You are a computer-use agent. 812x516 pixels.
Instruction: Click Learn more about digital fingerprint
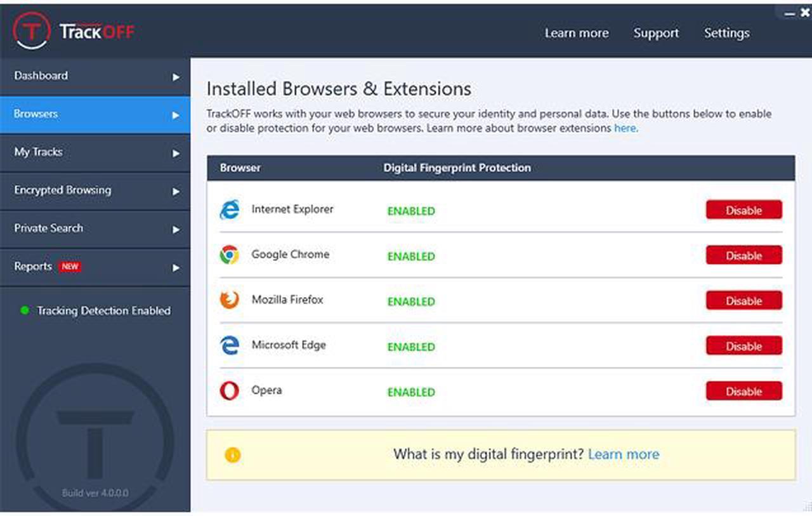pyautogui.click(x=624, y=454)
